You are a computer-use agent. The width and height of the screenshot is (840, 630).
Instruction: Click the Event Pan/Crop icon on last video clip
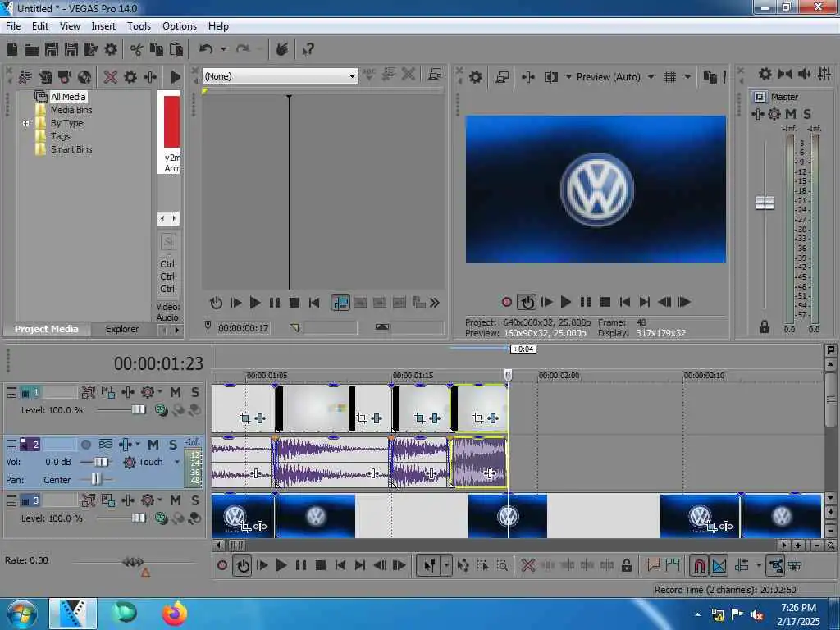tap(477, 418)
